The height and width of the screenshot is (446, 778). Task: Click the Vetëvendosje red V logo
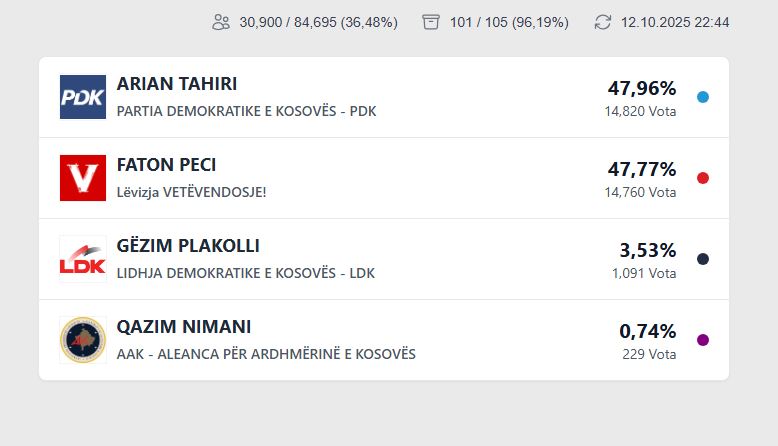(83, 178)
